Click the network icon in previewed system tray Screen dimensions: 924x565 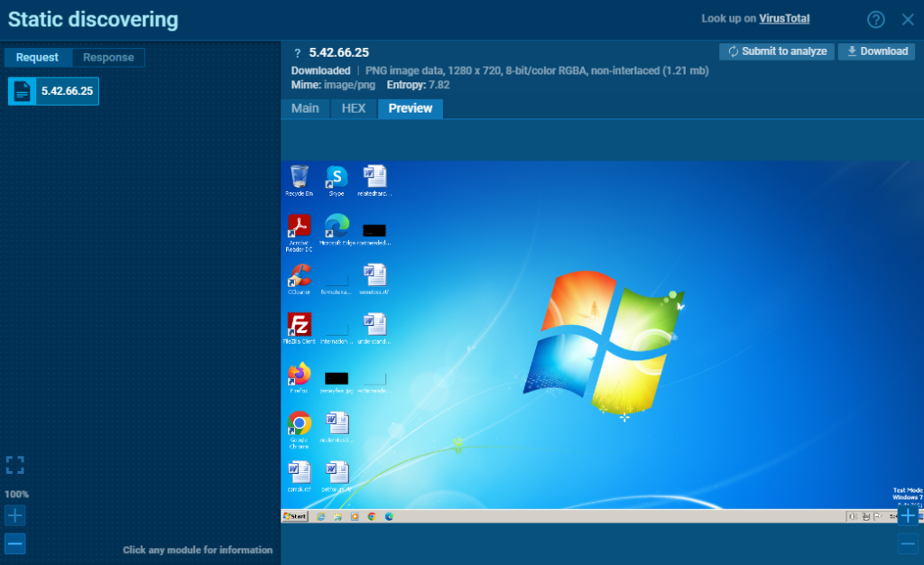[865, 516]
